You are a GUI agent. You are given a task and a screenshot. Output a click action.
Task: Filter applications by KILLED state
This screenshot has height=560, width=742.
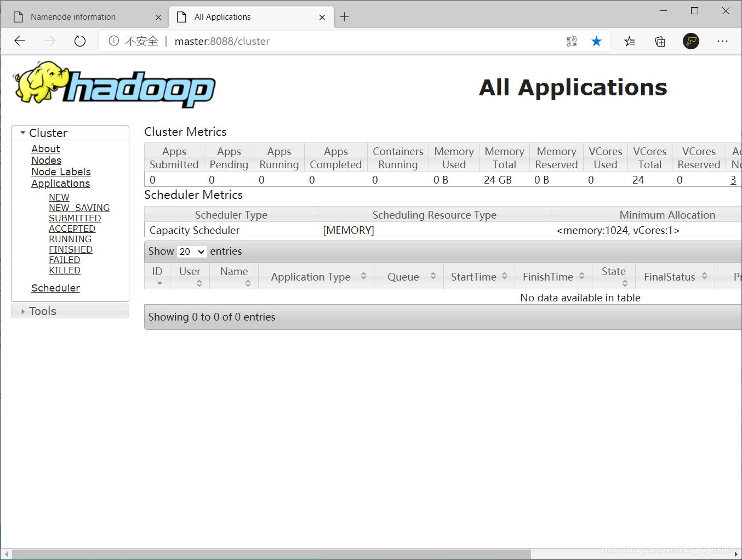65,270
